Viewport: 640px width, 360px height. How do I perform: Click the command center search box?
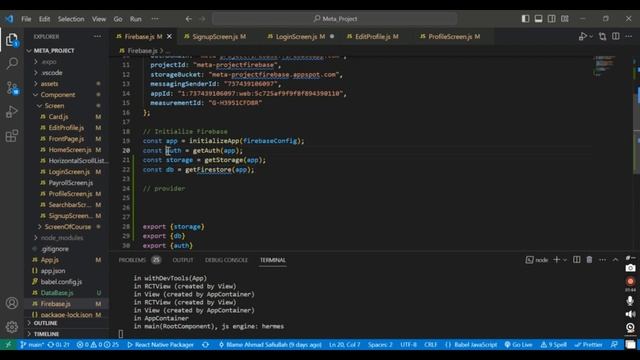click(x=335, y=19)
